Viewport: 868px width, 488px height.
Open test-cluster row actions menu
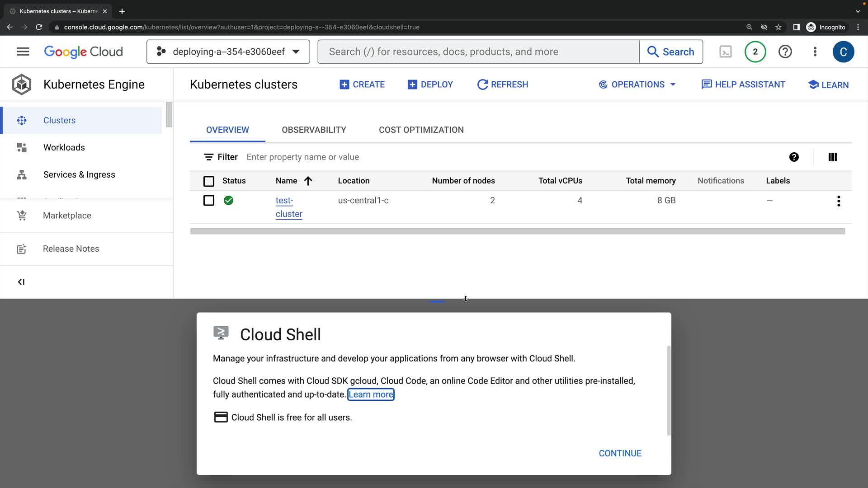pos(838,201)
